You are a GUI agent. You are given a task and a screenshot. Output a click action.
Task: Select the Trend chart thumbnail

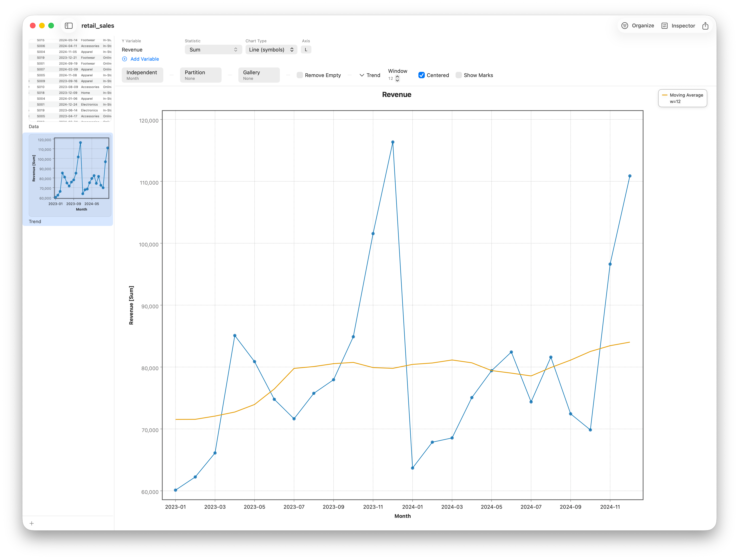[70, 175]
